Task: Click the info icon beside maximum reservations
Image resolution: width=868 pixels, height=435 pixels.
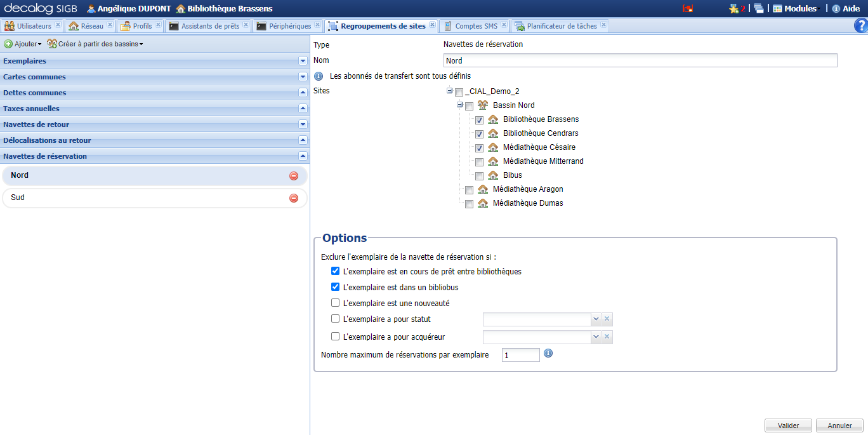Action: click(x=548, y=354)
